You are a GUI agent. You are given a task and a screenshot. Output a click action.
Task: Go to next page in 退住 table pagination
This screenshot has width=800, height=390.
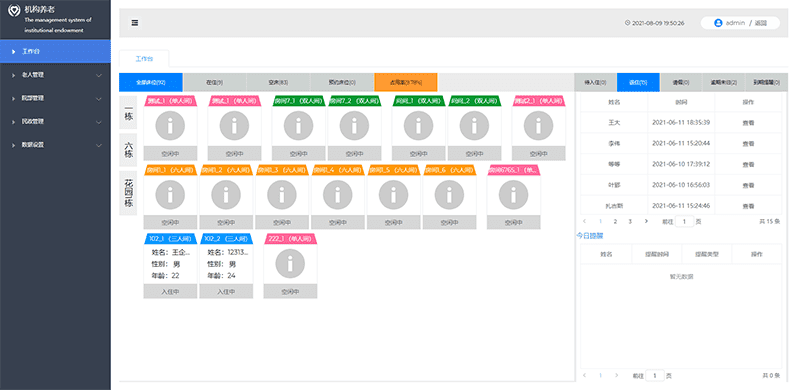(646, 221)
